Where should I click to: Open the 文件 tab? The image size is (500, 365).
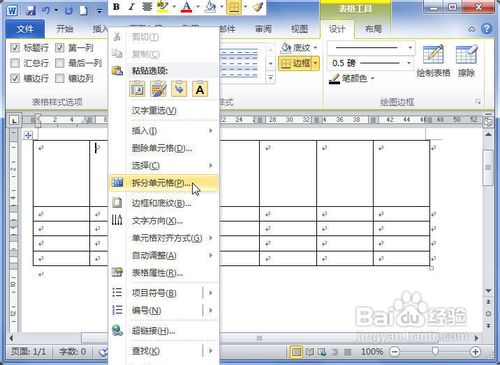[25, 29]
